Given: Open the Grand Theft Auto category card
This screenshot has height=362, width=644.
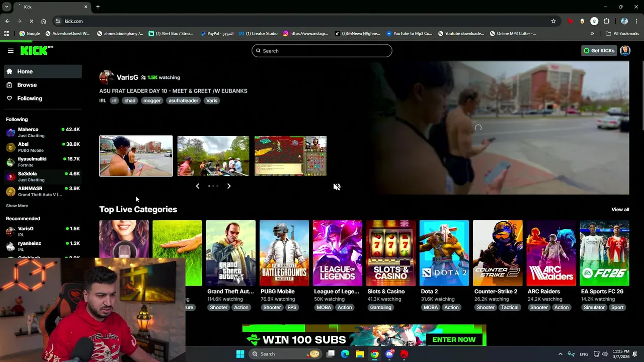Looking at the screenshot, I should pos(230,253).
